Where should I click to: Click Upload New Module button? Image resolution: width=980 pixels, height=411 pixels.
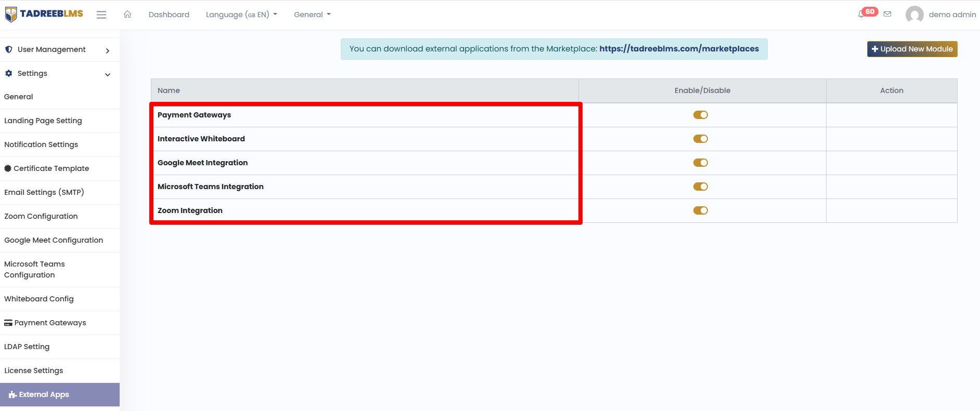click(x=912, y=49)
